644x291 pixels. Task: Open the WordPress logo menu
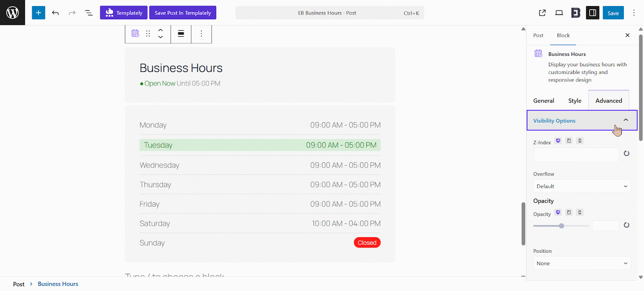(x=12, y=12)
